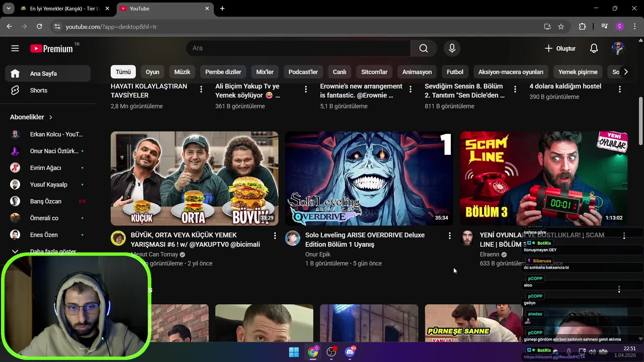Viewport: 644px width, 362px height.
Task: Open Ömerali co subscription channel
Action: tap(48, 218)
